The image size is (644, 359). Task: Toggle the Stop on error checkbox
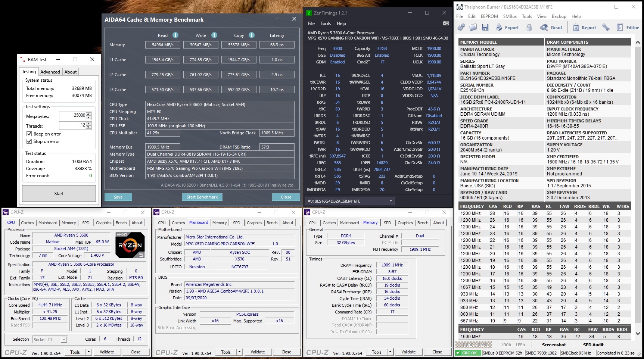[29, 141]
